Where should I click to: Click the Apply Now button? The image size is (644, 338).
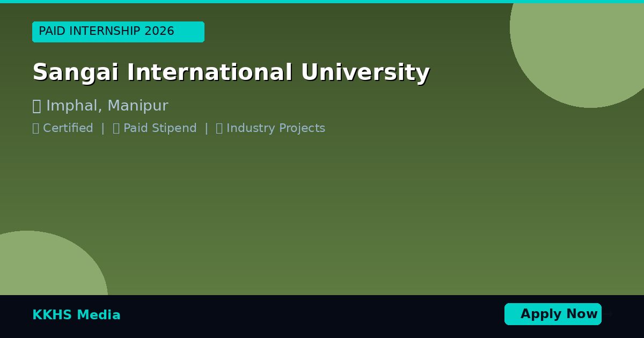(x=553, y=314)
